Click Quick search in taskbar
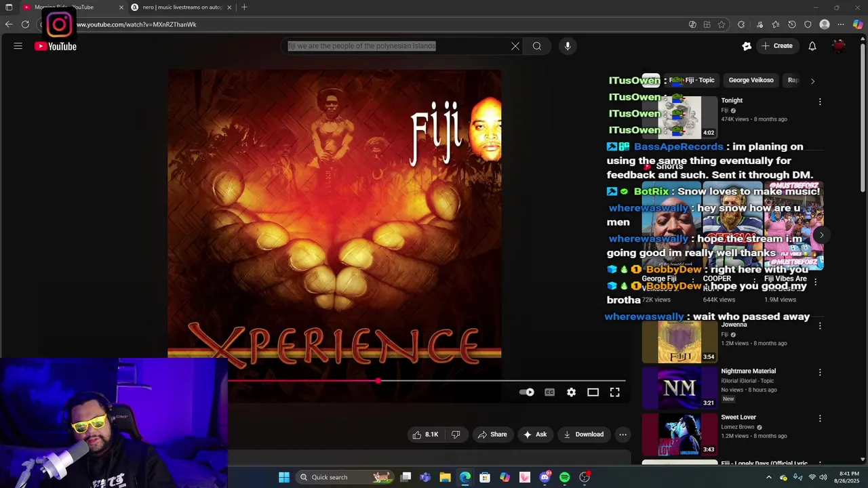868x488 pixels. click(346, 477)
